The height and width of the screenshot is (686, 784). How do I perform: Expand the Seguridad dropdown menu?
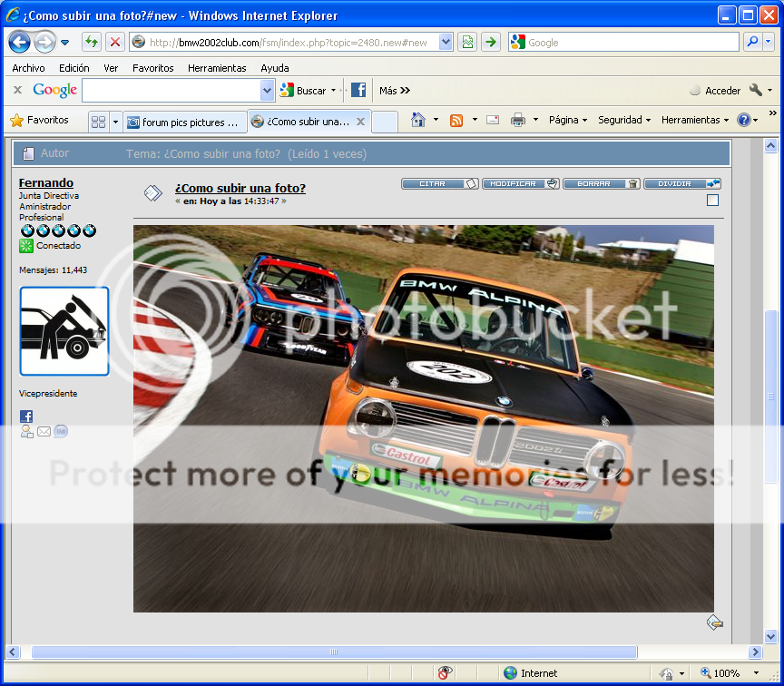[x=624, y=120]
